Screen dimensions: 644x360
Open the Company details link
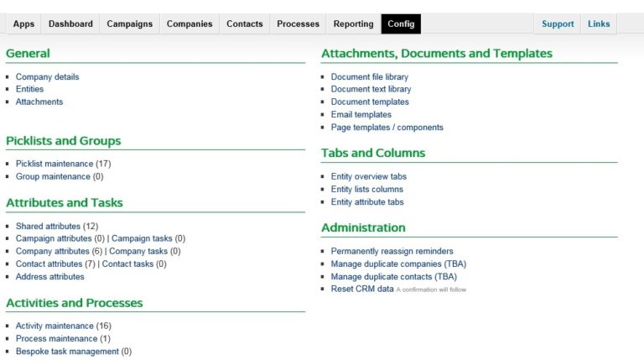pos(47,76)
